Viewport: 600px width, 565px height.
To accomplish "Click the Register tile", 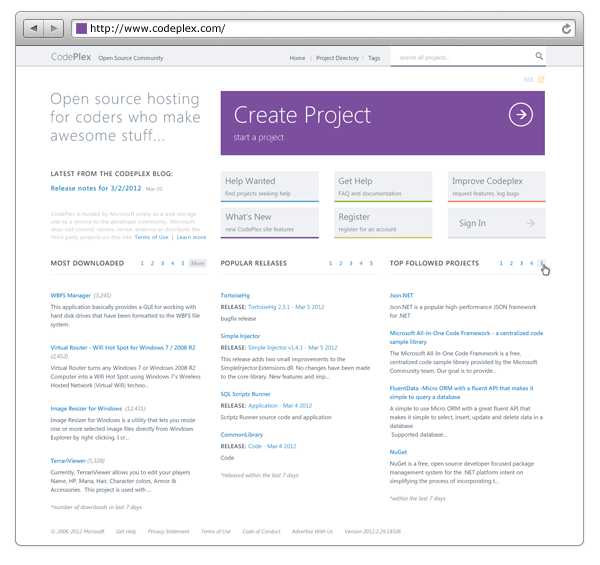I will pos(383,221).
